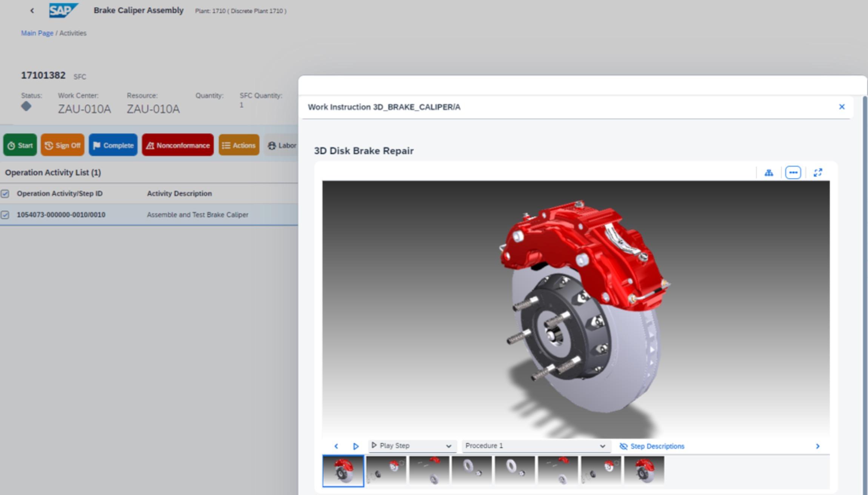The width and height of the screenshot is (868, 495).
Task: Expand the Procedure 1 dropdown
Action: (535, 446)
